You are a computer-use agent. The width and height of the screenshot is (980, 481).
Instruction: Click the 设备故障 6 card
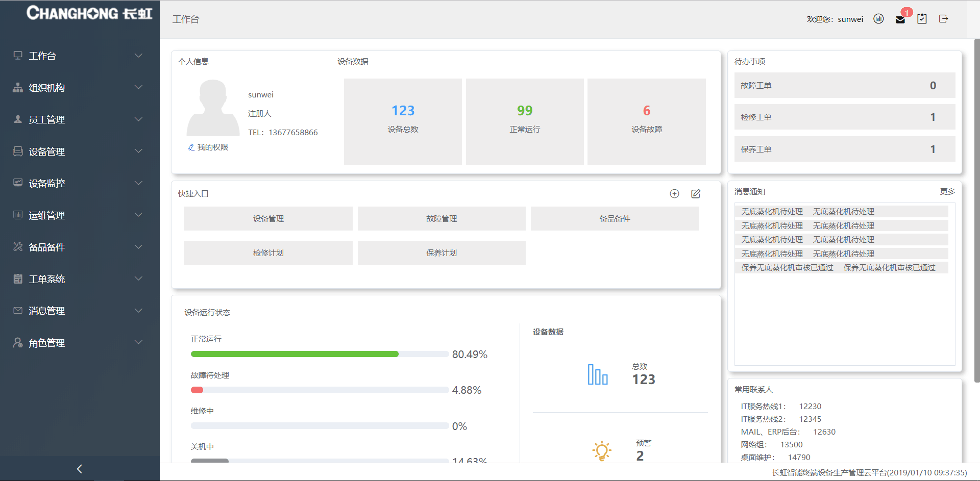click(647, 122)
